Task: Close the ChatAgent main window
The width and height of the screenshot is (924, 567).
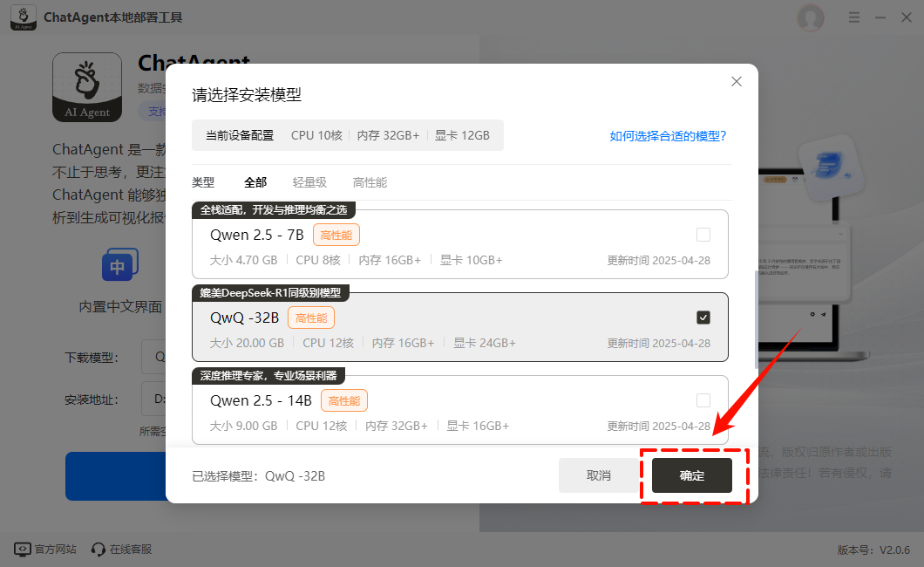Action: pyautogui.click(x=907, y=17)
